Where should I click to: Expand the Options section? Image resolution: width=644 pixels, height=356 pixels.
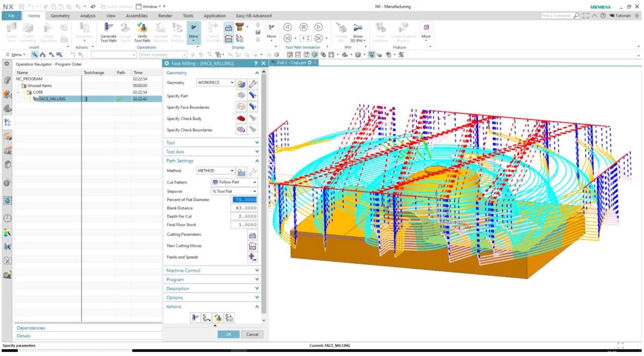click(x=213, y=298)
